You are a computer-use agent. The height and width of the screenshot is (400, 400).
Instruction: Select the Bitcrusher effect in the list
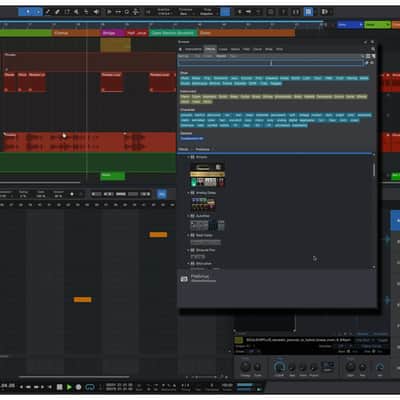point(204,264)
